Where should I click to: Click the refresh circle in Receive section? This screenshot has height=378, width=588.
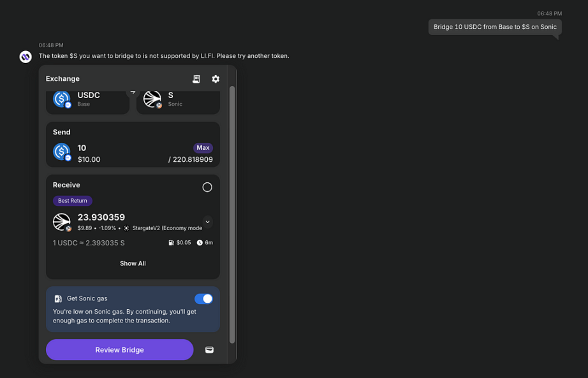(x=207, y=187)
